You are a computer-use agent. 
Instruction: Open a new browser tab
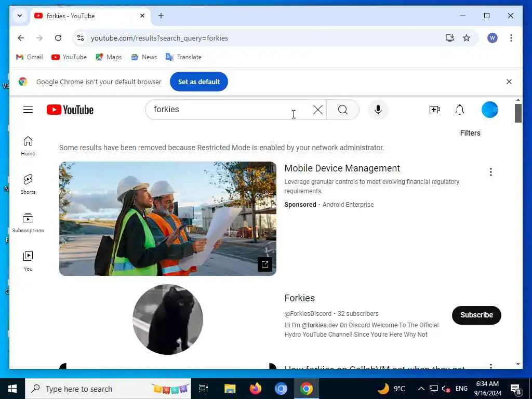pos(161,16)
